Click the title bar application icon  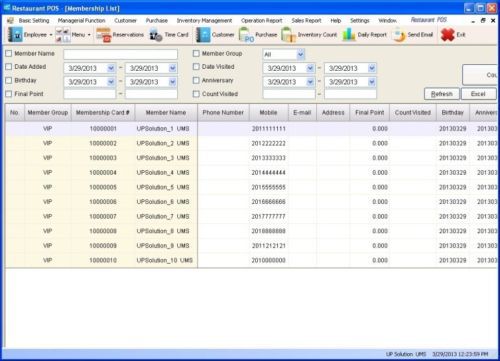tap(7, 7)
